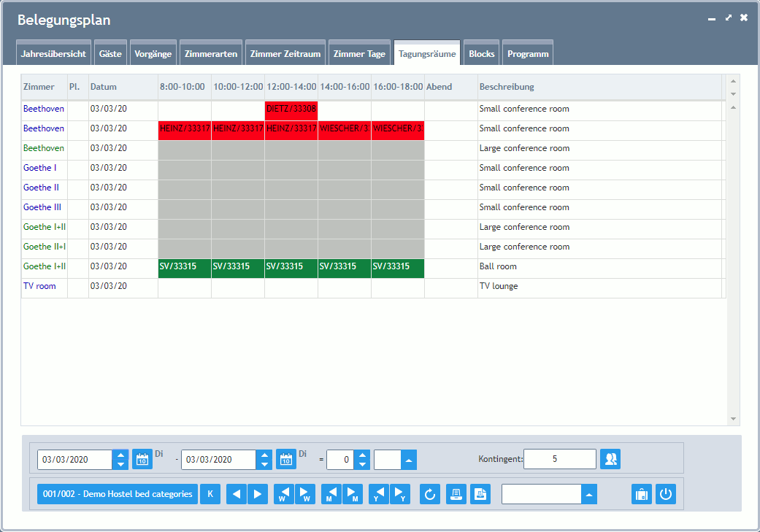Jump back one week (W left arrow)

coord(283,494)
